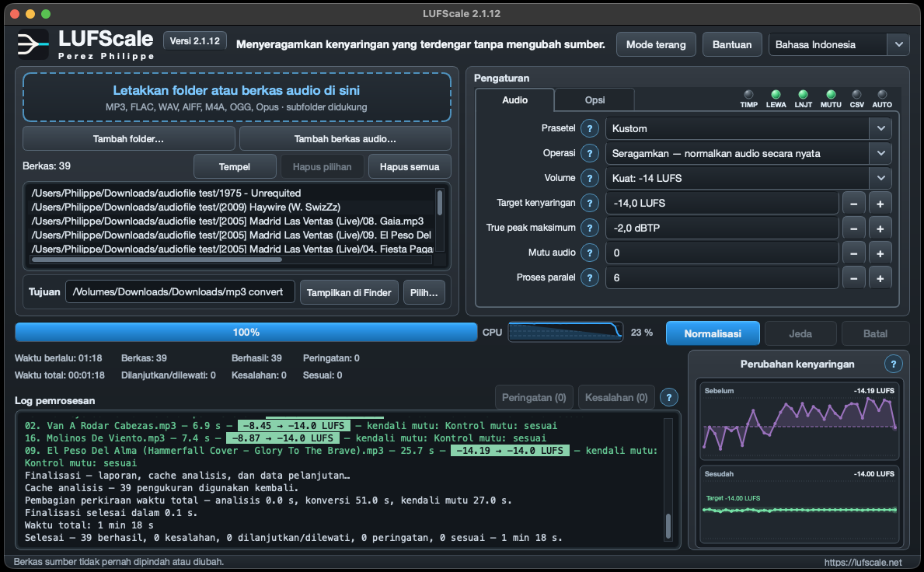Open help for Perubahan kenyaringan panel
924x572 pixels.
coord(894,364)
